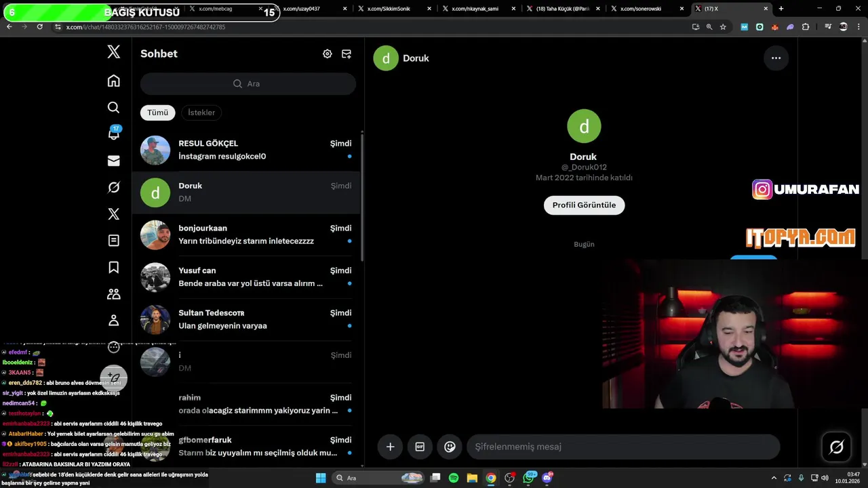The height and width of the screenshot is (488, 868).
Task: Switch to Taha Küçük browser tab
Action: (x=561, y=9)
